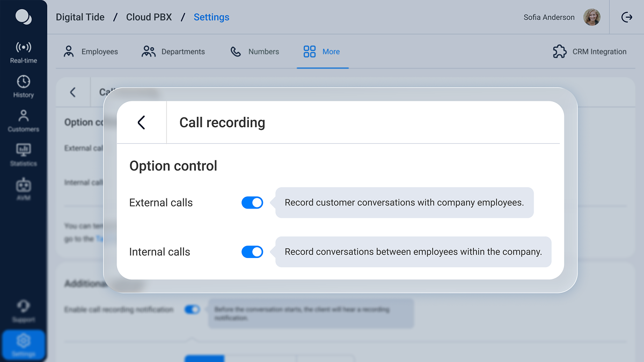Click blurred back arrow behind popup

tap(73, 92)
